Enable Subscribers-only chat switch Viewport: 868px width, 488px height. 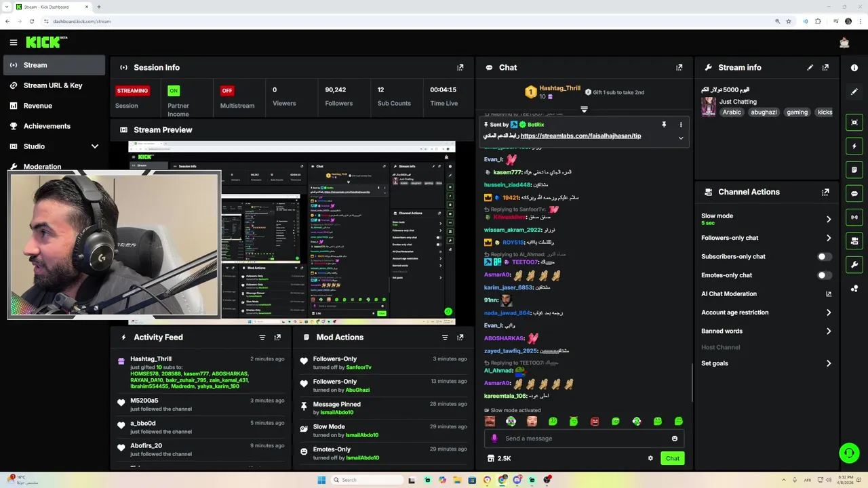[825, 257]
